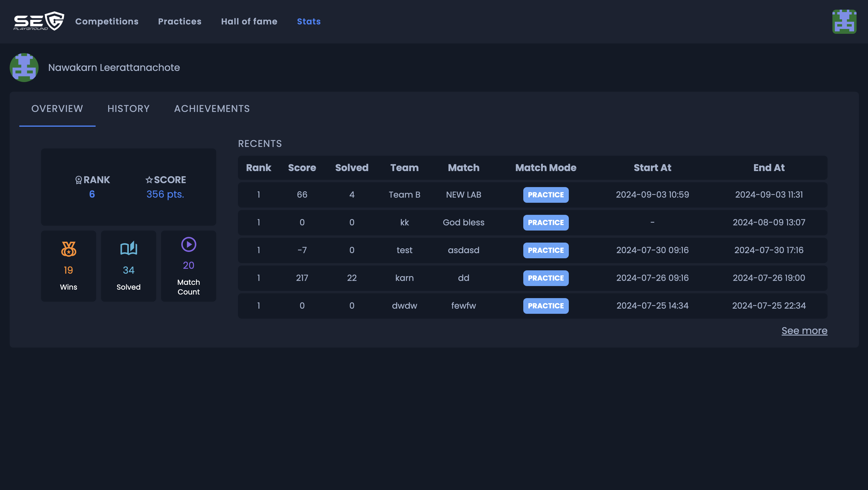Open the Hall of fame page
868x490 pixels.
(249, 21)
